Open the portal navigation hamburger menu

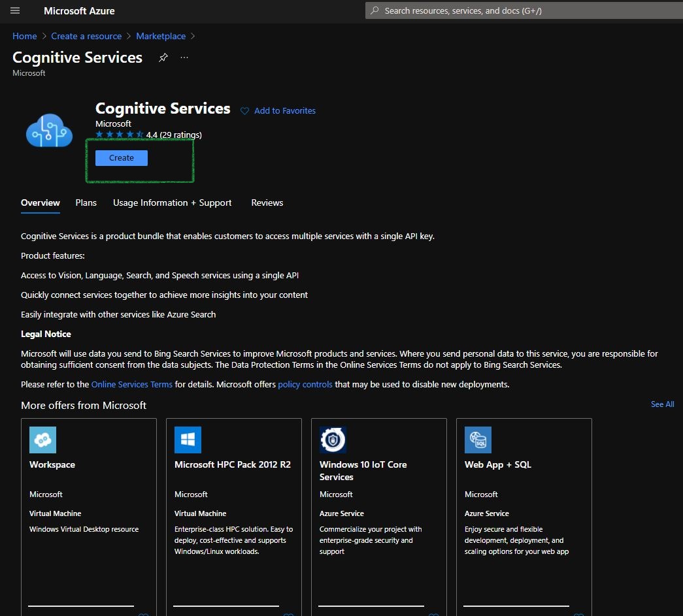pos(14,10)
